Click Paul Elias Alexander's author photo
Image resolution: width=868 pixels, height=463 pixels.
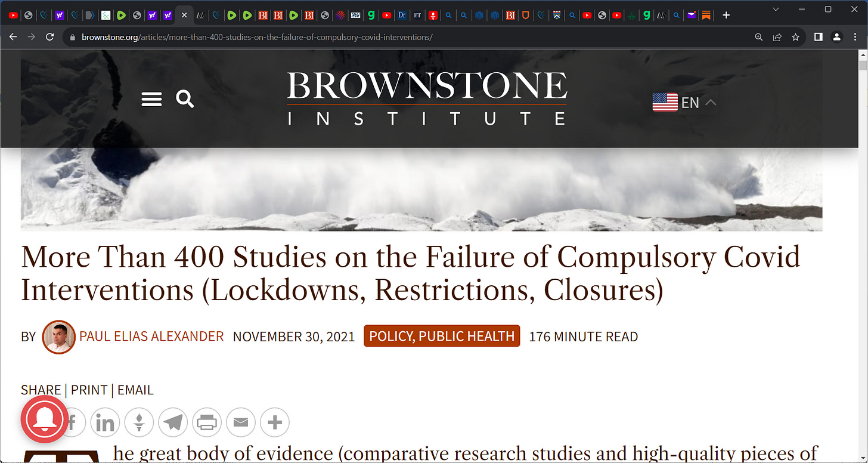pos(59,337)
